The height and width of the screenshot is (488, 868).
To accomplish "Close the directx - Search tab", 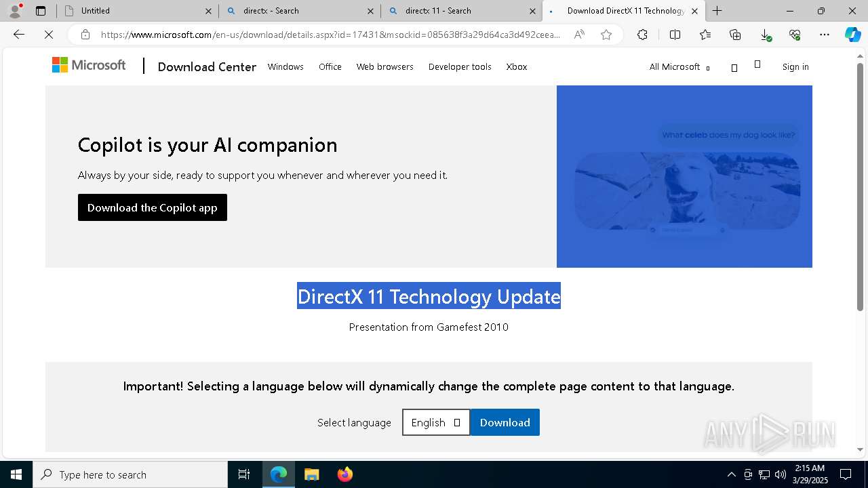I will (x=370, y=11).
